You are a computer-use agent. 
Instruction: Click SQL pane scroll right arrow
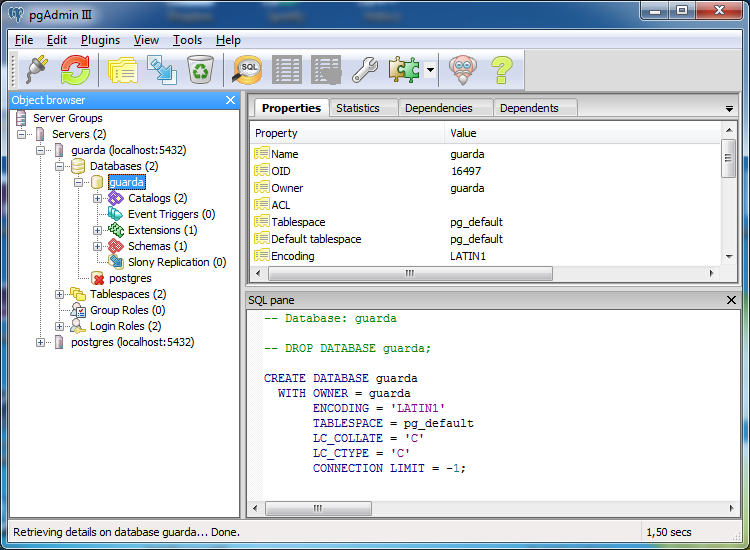tap(731, 508)
